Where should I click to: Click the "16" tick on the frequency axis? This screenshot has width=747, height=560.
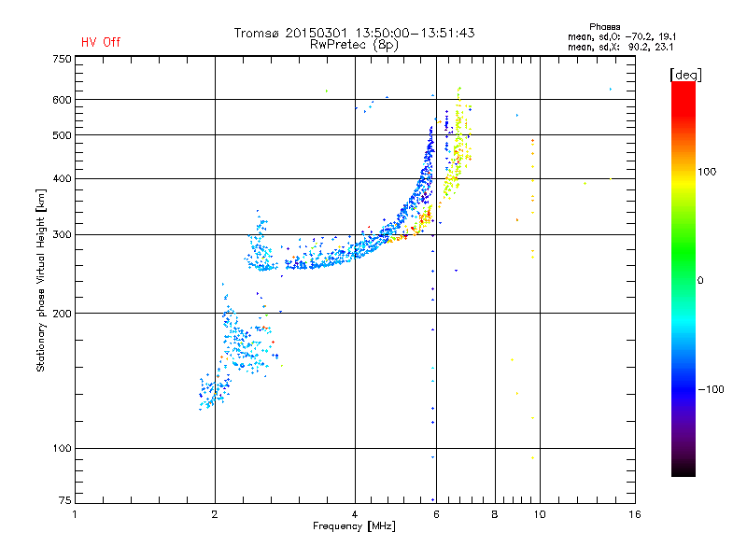coord(634,514)
